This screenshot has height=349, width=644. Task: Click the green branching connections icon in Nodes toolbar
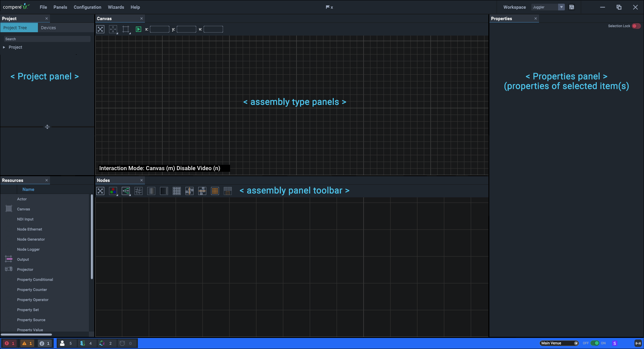click(126, 191)
